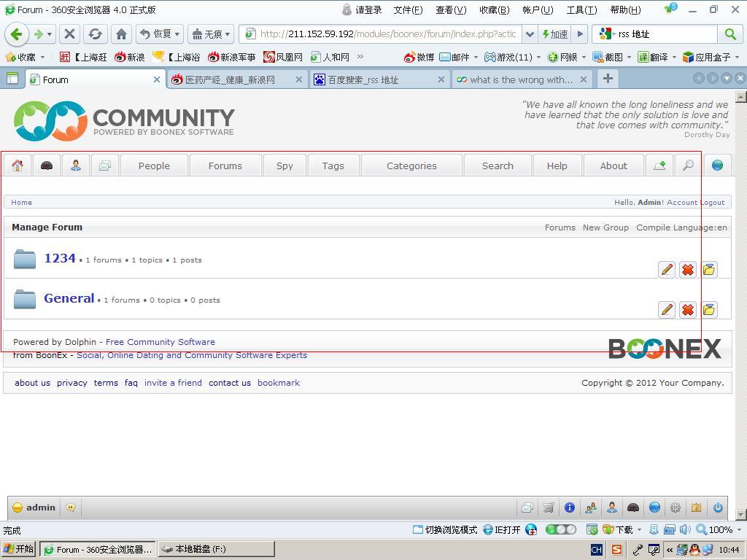Click the globe icon at navigation bar end
Viewport: 747px width, 560px height.
point(717,166)
